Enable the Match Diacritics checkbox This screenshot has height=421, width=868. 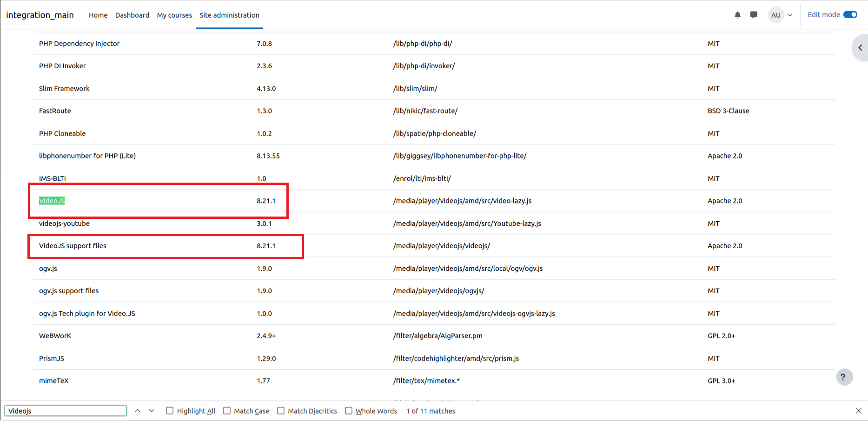[x=281, y=411]
